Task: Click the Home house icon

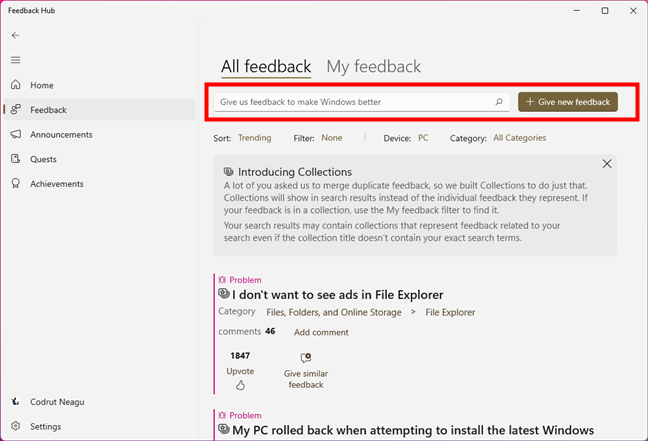Action: (x=15, y=85)
